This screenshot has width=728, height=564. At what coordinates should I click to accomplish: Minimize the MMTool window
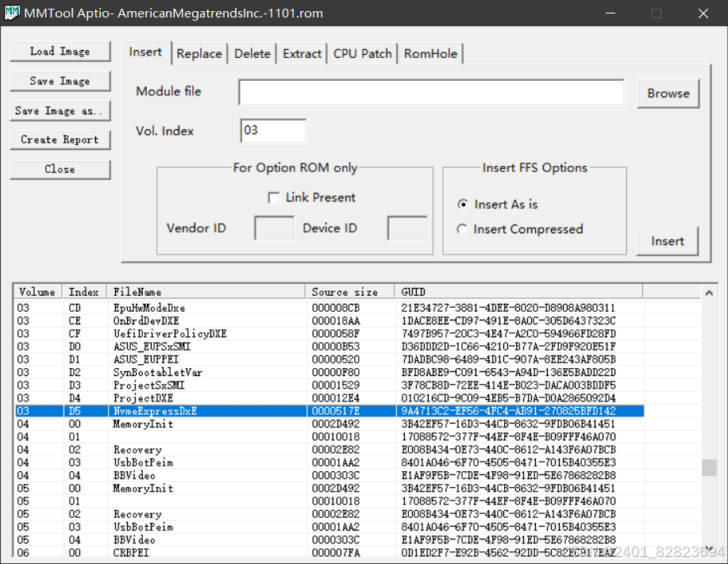coord(611,13)
